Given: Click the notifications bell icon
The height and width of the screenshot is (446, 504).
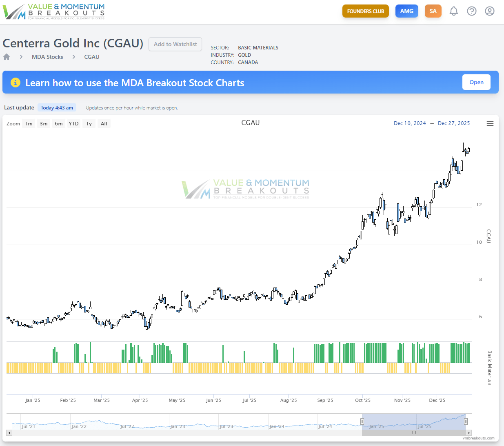Looking at the screenshot, I should point(453,11).
